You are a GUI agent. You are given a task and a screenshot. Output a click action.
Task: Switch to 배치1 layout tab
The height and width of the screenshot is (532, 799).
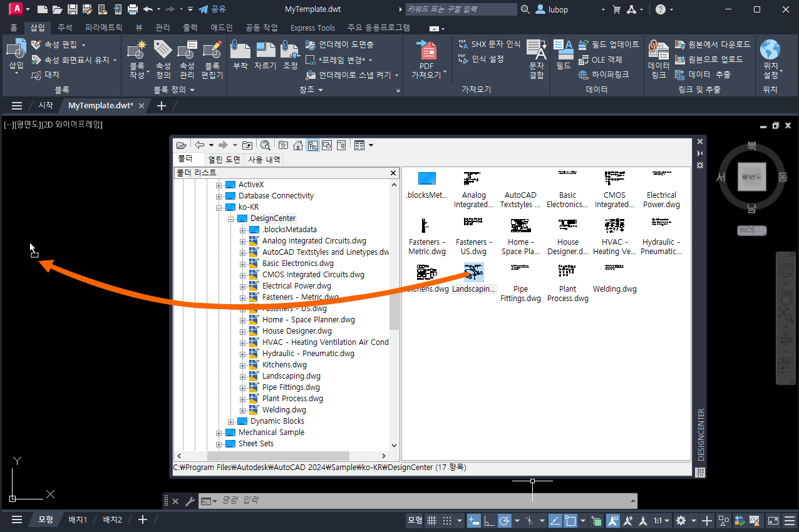[x=78, y=519]
